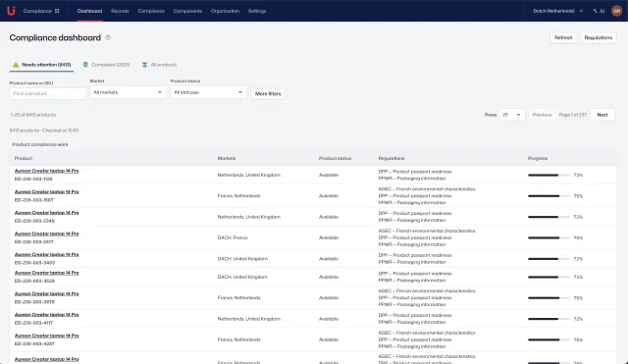This screenshot has height=364, width=628.
Task: Click the Product column header
Action: pos(24,159)
